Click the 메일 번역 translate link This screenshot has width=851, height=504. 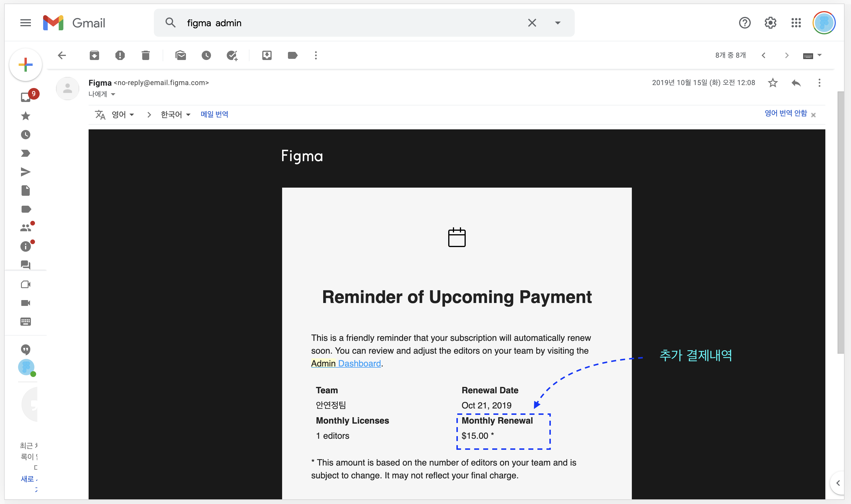(x=214, y=114)
